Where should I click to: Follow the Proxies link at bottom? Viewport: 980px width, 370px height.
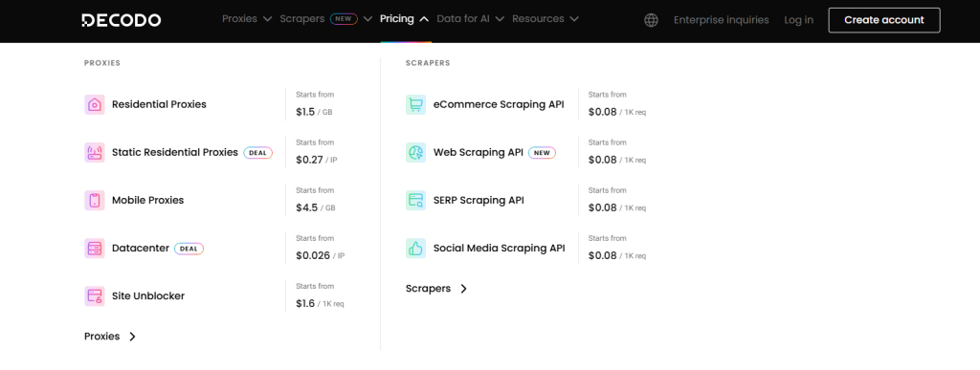[x=101, y=337]
